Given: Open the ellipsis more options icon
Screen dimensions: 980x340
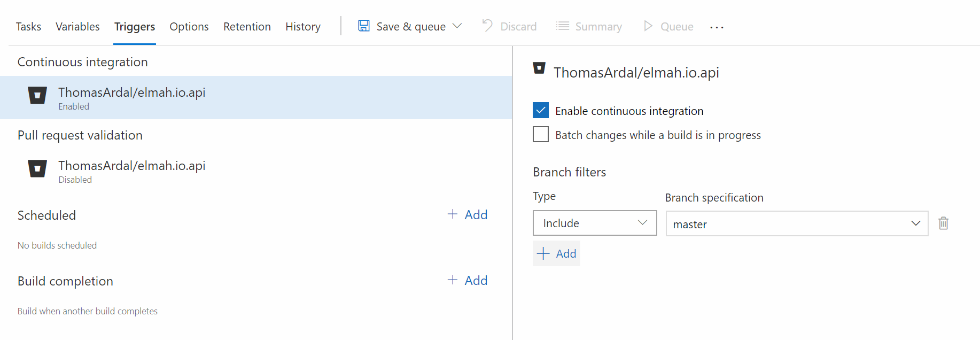Looking at the screenshot, I should pyautogui.click(x=716, y=27).
